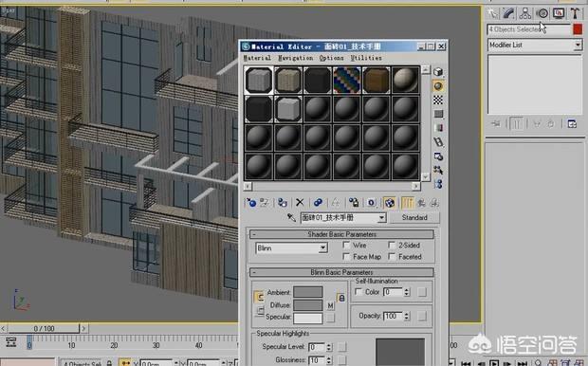Image resolution: width=588 pixels, height=366 pixels.
Task: Toggle Show End Result icon
Action: [407, 203]
